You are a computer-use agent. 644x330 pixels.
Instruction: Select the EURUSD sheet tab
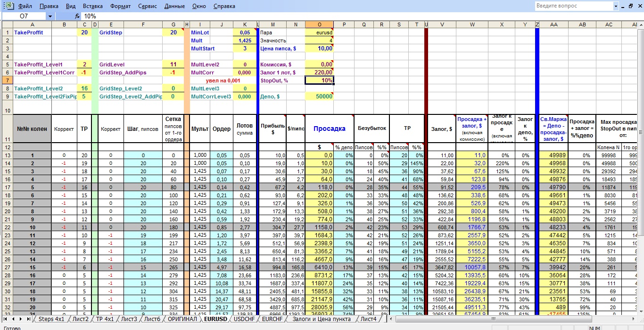coord(215,319)
